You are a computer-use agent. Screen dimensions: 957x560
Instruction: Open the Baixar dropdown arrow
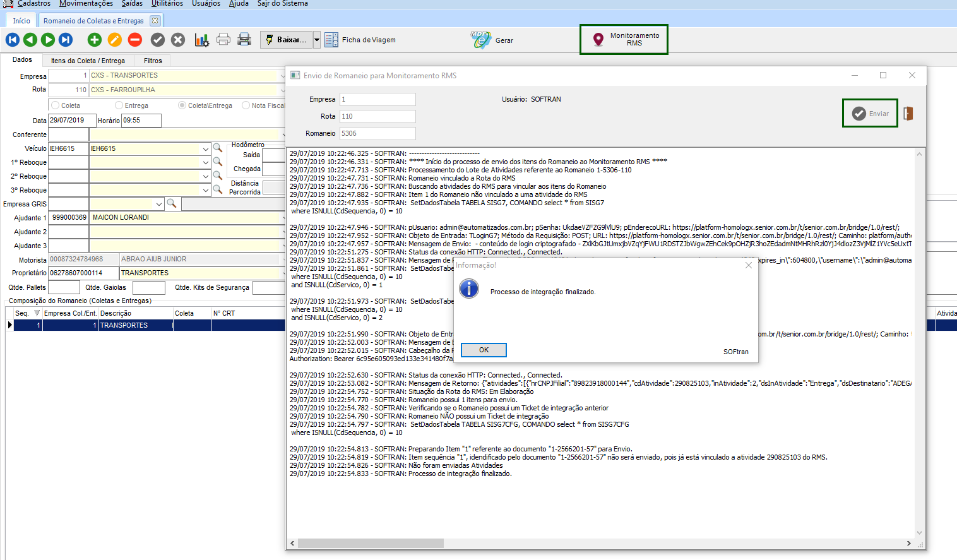[317, 40]
